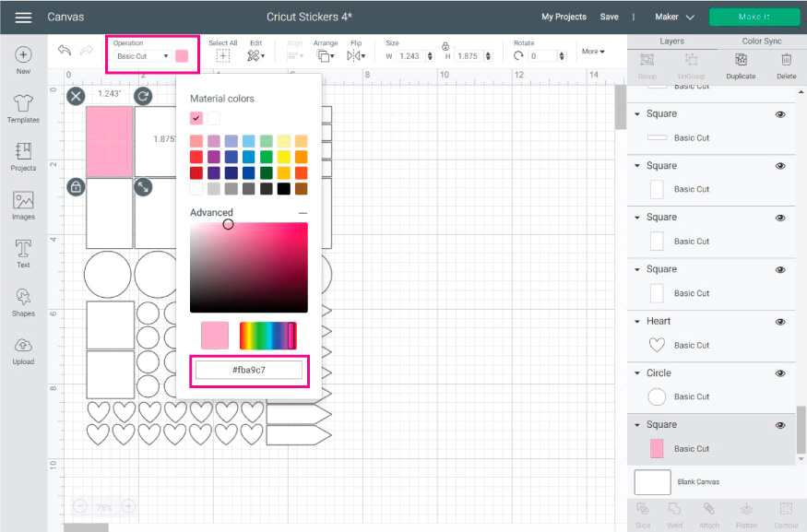Click the width size input field
Viewport: 807px width, 532px height.
click(x=410, y=56)
